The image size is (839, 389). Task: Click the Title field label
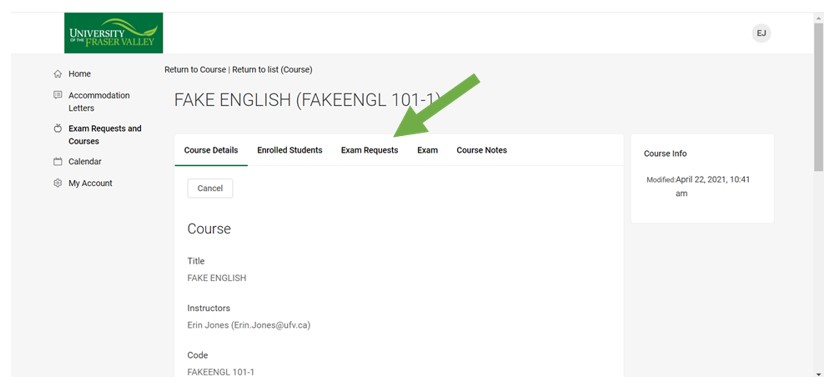[196, 261]
